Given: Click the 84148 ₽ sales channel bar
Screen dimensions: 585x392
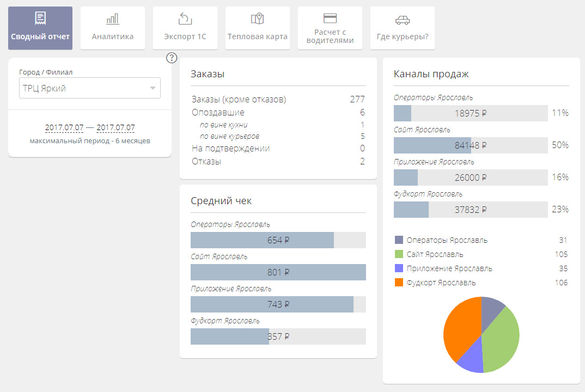Looking at the screenshot, I should point(471,145).
